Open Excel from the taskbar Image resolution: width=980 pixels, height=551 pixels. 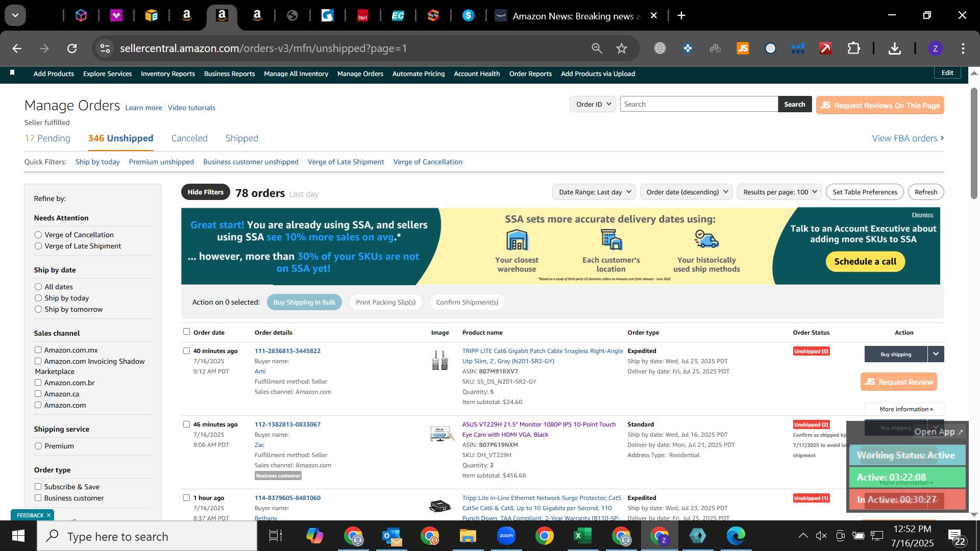[x=582, y=536]
